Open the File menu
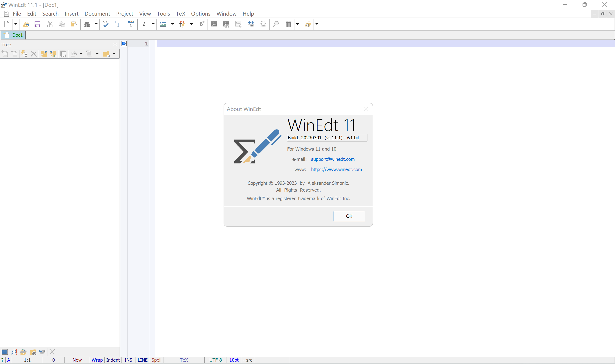This screenshot has width=615, height=364. pos(17,14)
